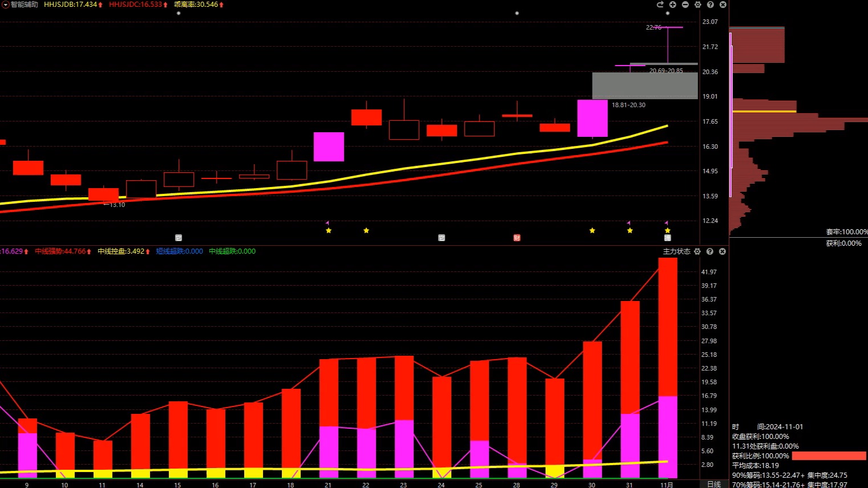The width and height of the screenshot is (868, 488).
Task: Open the red 财 financial report marker
Action: pyautogui.click(x=517, y=238)
